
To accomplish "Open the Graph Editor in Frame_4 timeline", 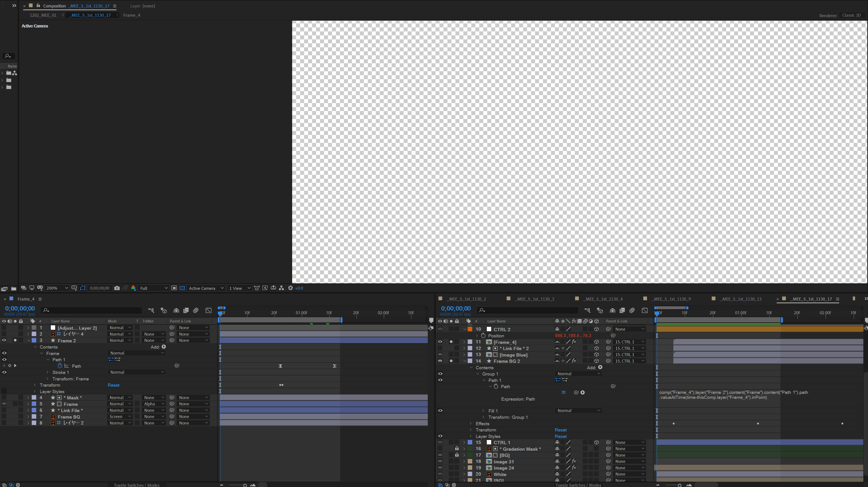I will [209, 310].
